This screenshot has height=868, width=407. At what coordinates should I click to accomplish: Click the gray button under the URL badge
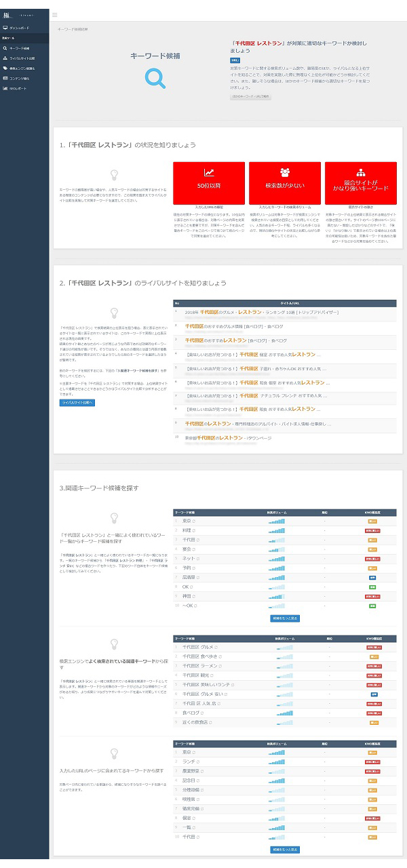(250, 97)
